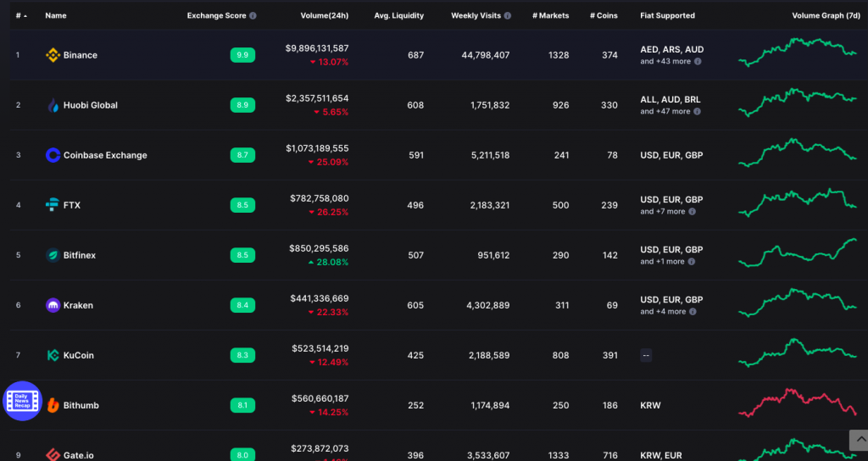Click info icon beside Kraken +4 more
This screenshot has height=461, width=868.
[x=693, y=312]
